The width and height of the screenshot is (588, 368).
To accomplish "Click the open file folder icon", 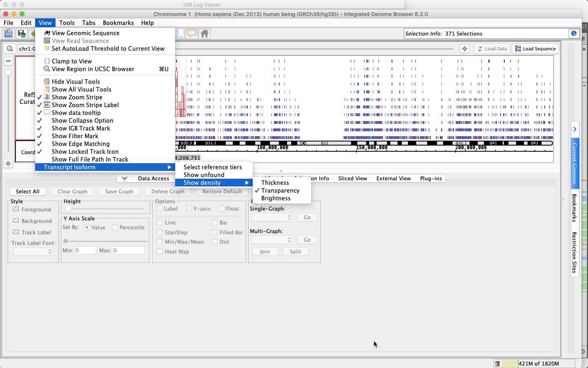I will pos(8,34).
